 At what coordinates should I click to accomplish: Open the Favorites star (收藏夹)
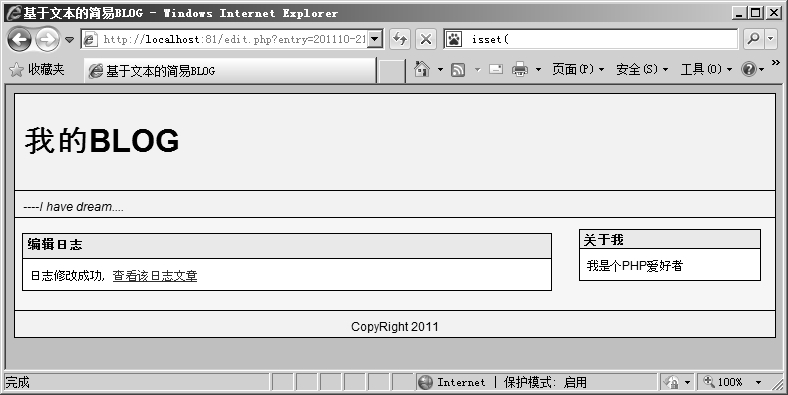click(x=37, y=70)
